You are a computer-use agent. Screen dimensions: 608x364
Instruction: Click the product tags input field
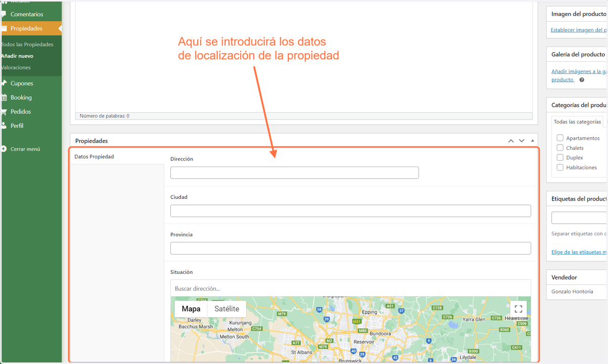[580, 218]
